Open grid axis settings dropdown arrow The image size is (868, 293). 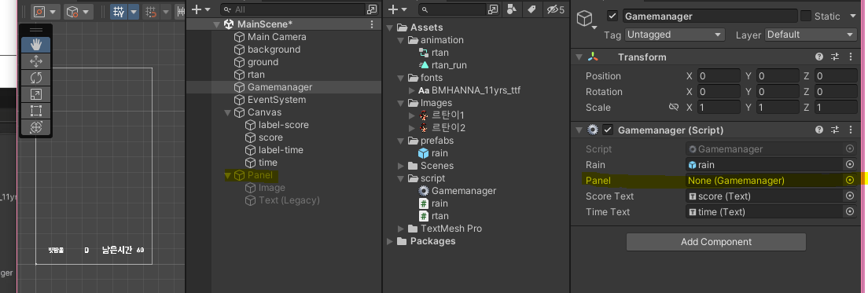coord(134,11)
